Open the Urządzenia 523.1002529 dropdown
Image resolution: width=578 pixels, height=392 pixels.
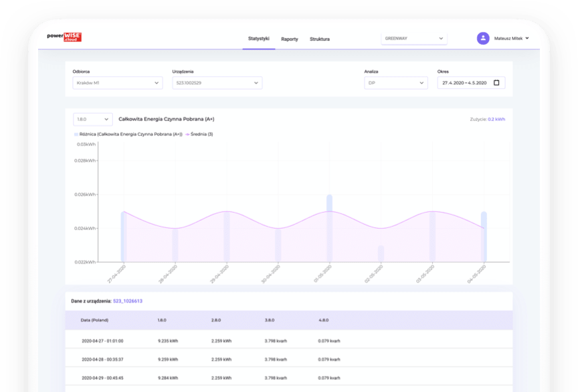coord(217,83)
